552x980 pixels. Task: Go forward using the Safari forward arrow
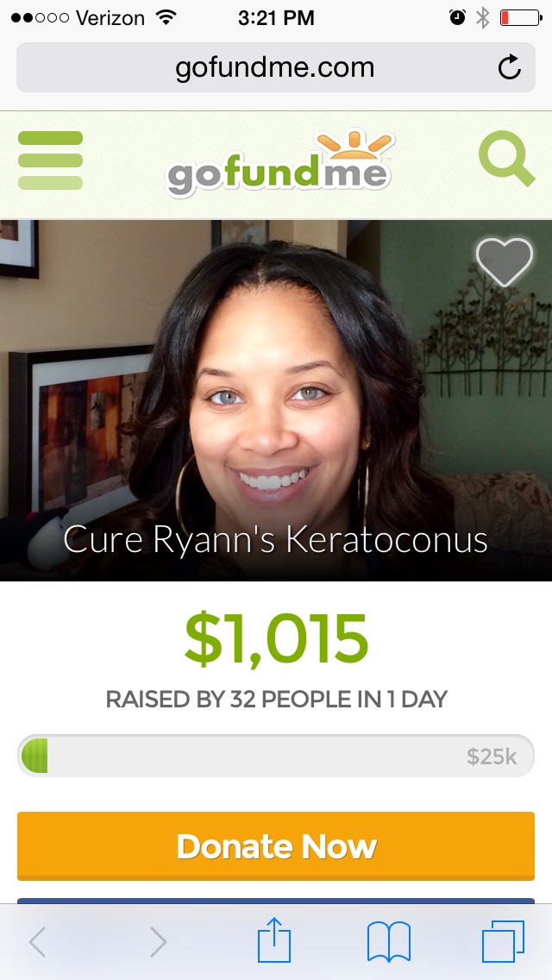point(158,942)
